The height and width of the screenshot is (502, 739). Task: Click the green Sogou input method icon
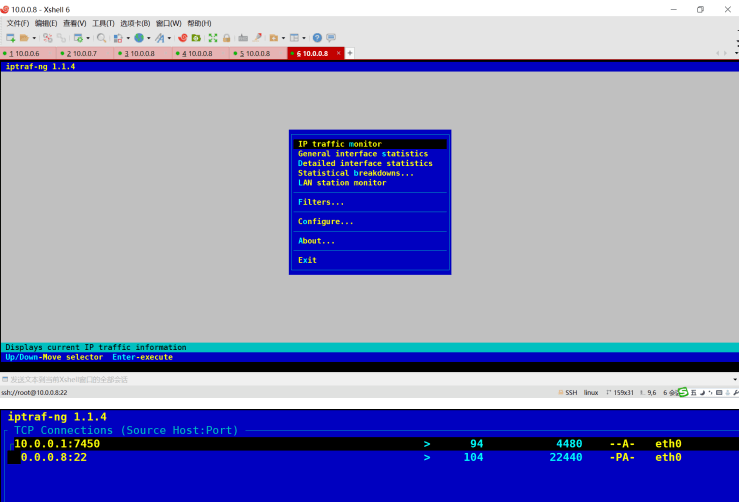point(683,392)
